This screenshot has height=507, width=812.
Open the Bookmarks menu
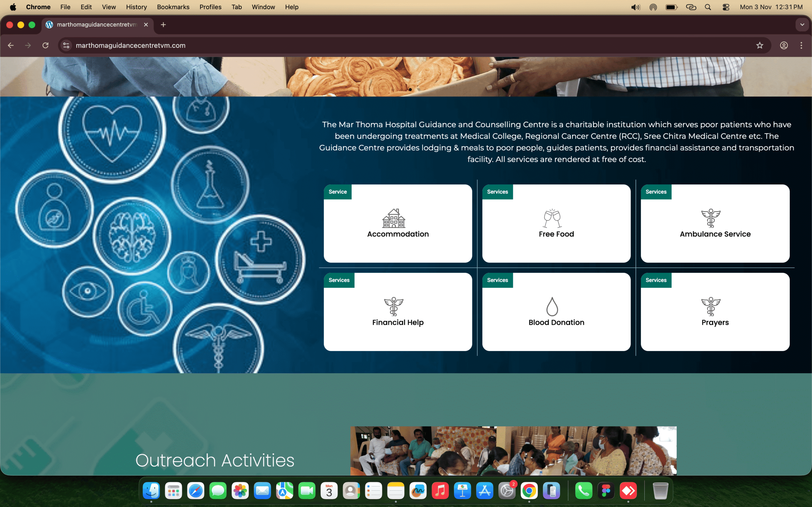[173, 7]
